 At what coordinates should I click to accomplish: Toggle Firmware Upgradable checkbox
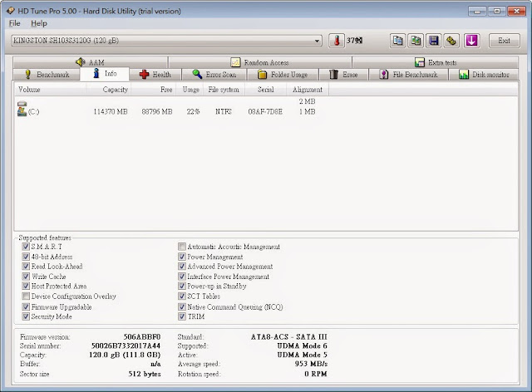coord(26,307)
